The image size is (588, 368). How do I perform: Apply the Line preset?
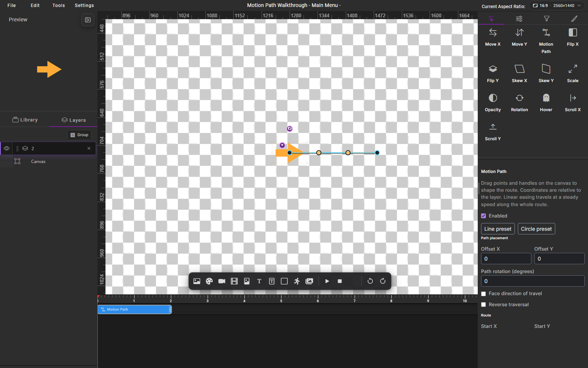point(498,229)
